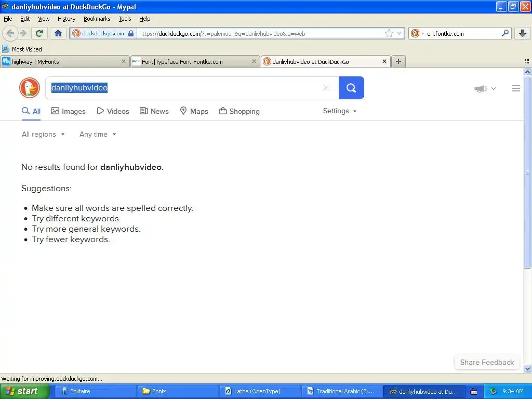The height and width of the screenshot is (399, 532).
Task: Close the highway | MyFonts tab
Action: pos(124,61)
